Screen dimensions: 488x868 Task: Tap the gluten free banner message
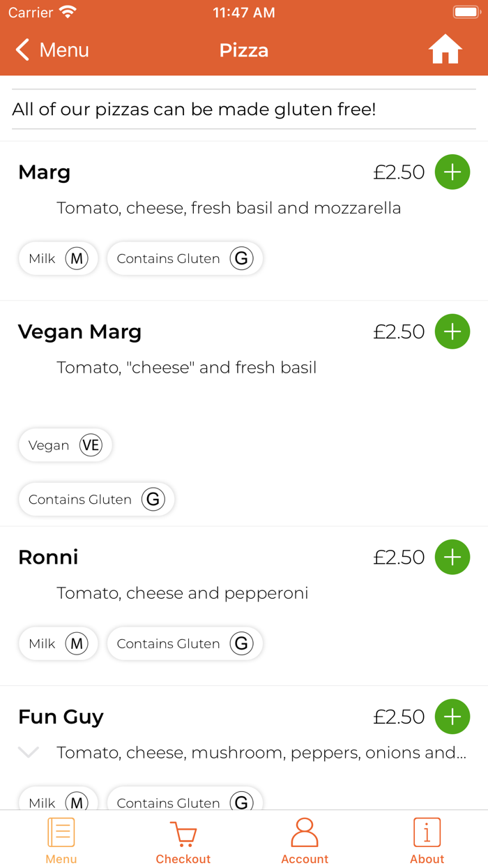(x=195, y=110)
